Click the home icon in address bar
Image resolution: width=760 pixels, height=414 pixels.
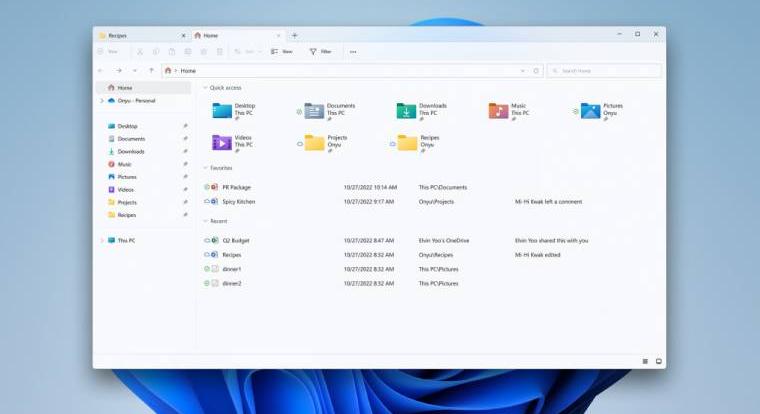[x=168, y=71]
